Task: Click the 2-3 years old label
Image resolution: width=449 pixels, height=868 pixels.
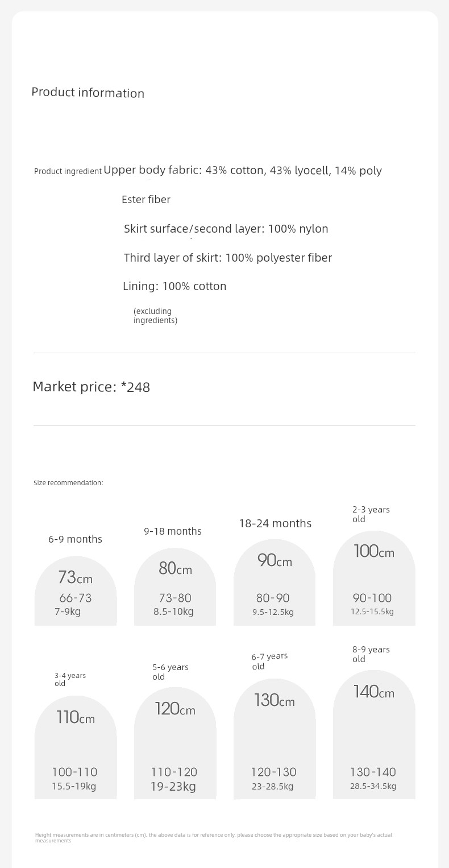Action: 371,514
